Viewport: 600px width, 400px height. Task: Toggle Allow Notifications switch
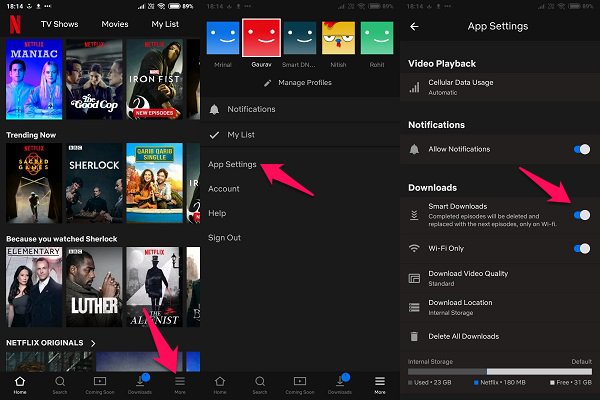tap(582, 149)
